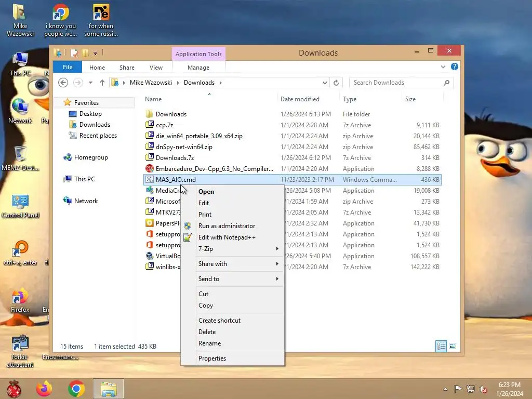Switch to Large icons view layout
532x399 pixels.
[x=453, y=346]
